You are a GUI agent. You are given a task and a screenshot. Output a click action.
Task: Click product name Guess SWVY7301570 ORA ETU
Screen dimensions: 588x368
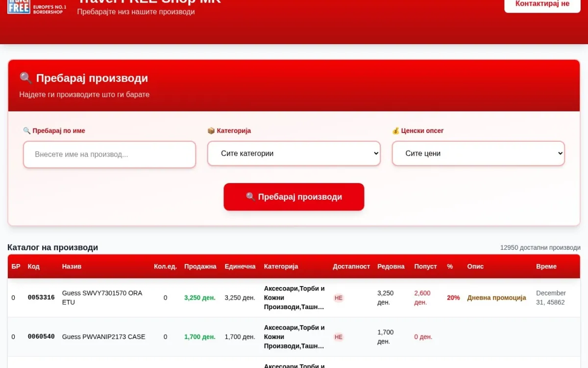[102, 297]
